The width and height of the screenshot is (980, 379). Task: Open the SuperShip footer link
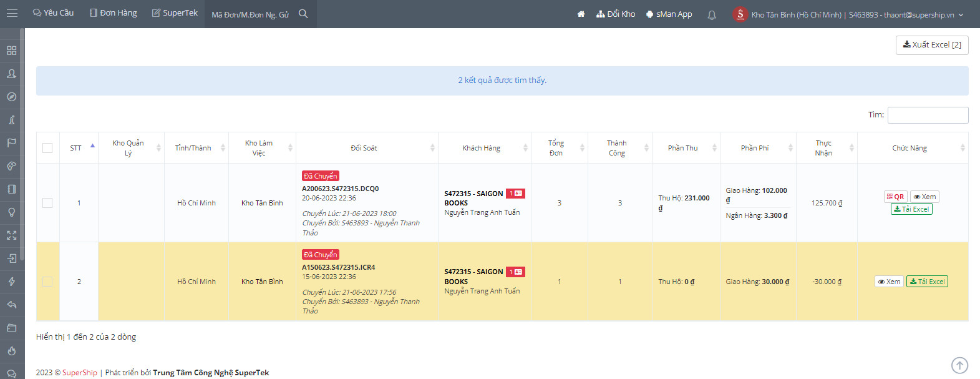(80, 373)
